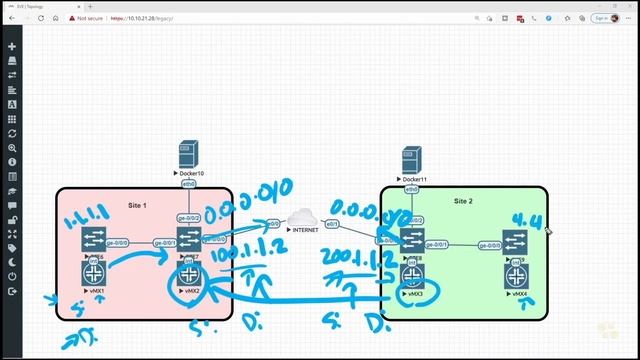
Task: Select the switch node above vMX4
Action: (515, 242)
